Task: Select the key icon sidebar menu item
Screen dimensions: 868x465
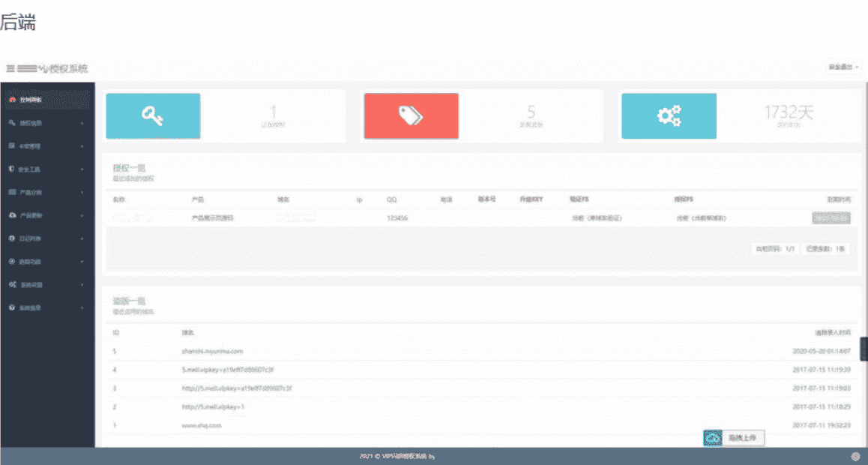Action: pyautogui.click(x=12, y=123)
